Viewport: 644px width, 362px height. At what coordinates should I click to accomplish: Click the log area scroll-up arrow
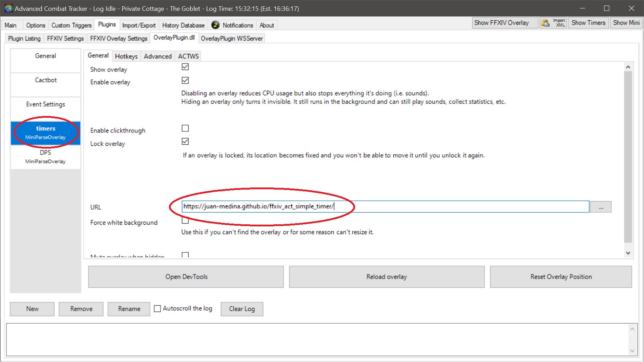(632, 329)
